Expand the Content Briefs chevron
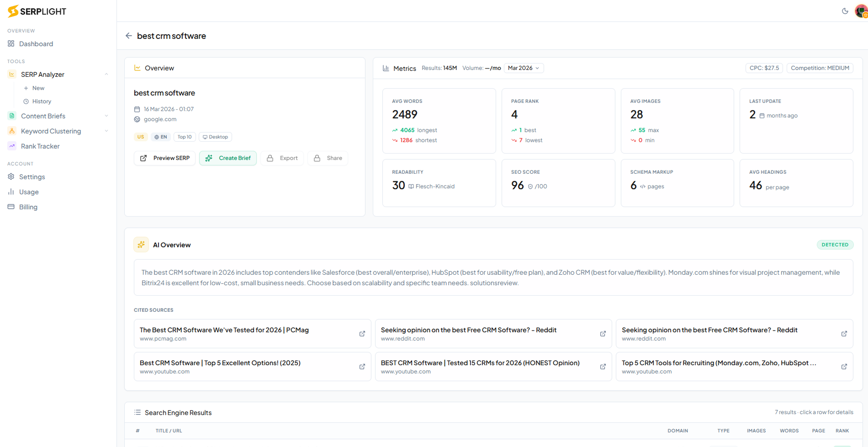The height and width of the screenshot is (447, 868). click(106, 116)
